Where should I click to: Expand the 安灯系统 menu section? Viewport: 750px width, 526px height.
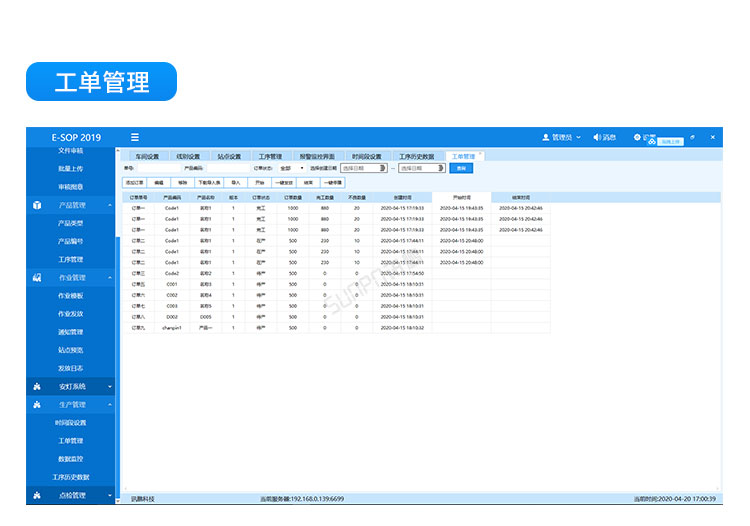pyautogui.click(x=110, y=386)
